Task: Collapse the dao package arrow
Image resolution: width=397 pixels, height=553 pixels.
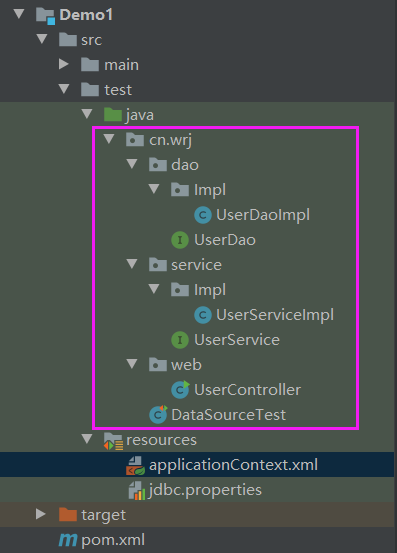Action: click(132, 164)
